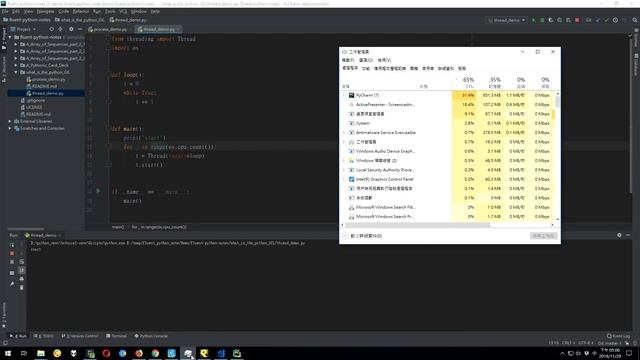Screen dimensions: 640x360
Task: Click the collapse all icon in Project panel
Action: [x=60, y=29]
